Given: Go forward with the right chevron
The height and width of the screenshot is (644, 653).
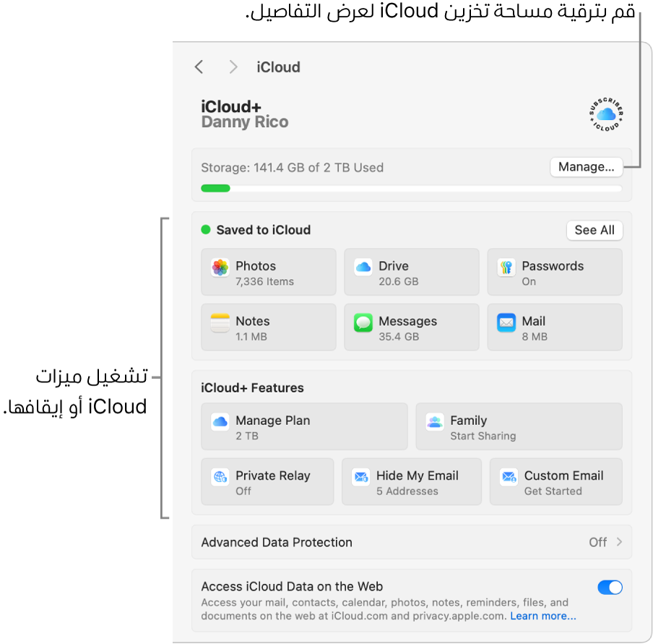Looking at the screenshot, I should coord(233,67).
